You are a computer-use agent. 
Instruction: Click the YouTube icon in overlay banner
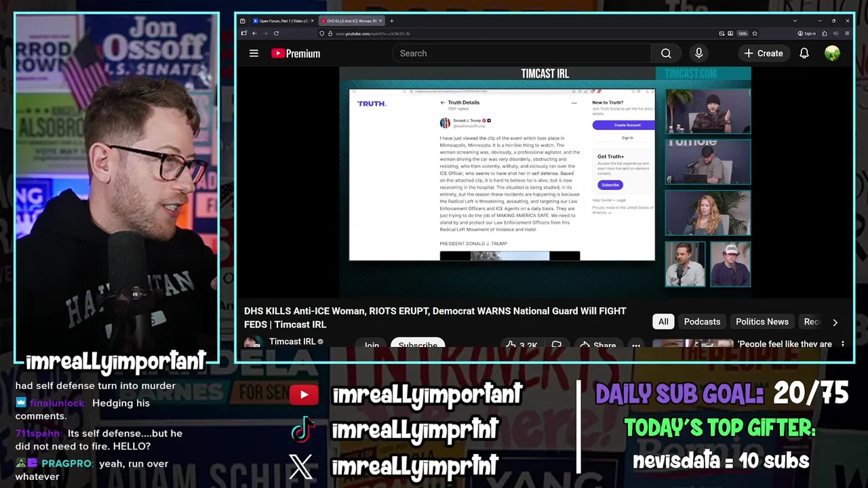[x=304, y=394]
